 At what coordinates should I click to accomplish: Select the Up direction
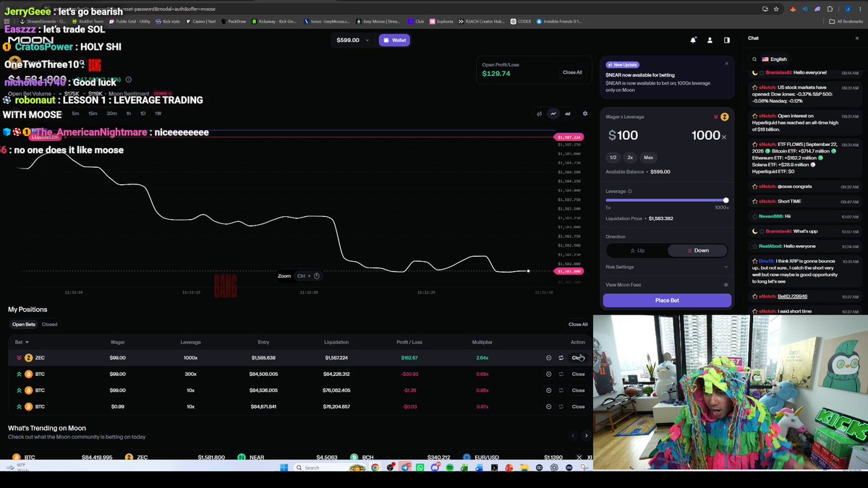[637, 250]
